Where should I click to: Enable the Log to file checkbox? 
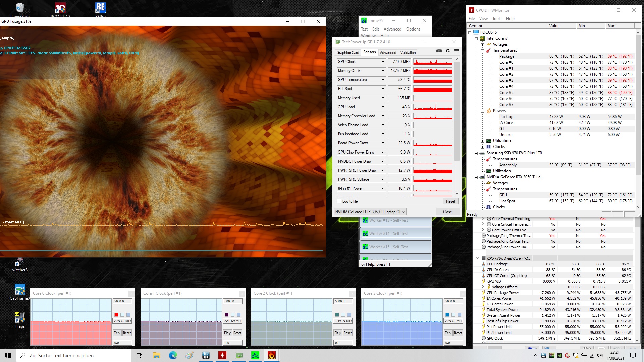click(x=339, y=201)
